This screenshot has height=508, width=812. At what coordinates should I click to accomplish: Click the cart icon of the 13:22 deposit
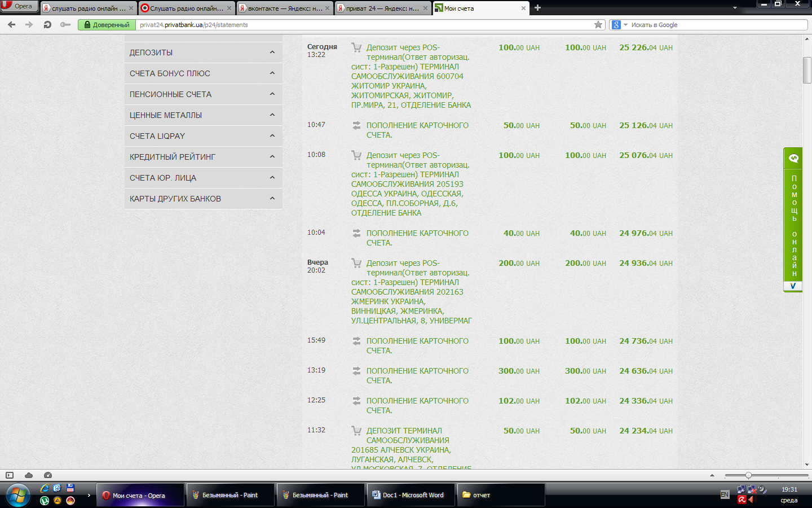356,47
